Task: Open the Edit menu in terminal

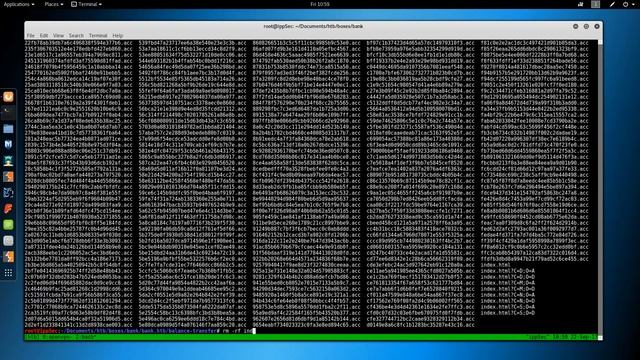Action: 44,36
